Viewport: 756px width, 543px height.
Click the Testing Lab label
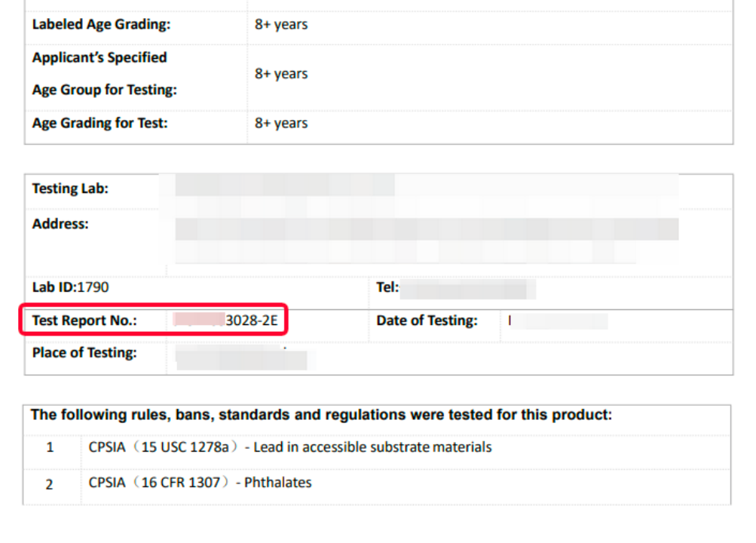(70, 189)
